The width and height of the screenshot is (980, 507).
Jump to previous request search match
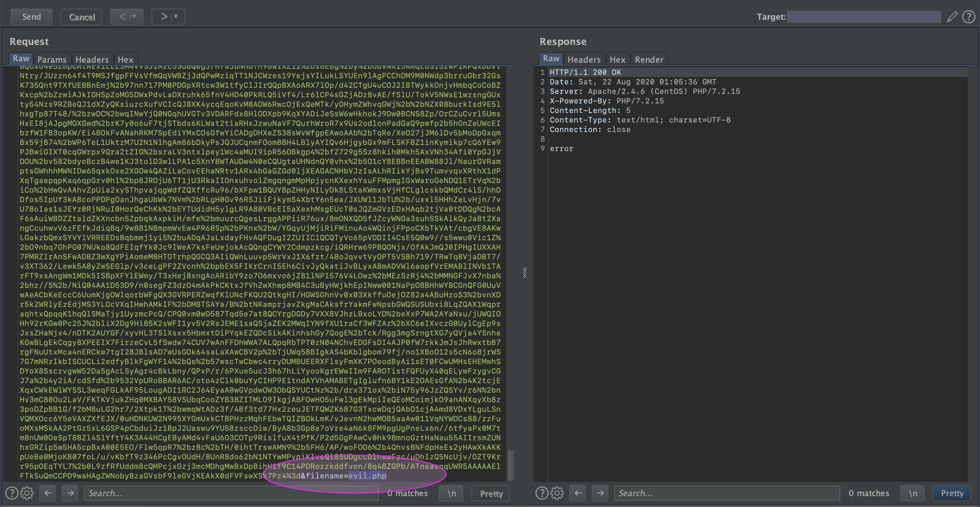(x=48, y=493)
